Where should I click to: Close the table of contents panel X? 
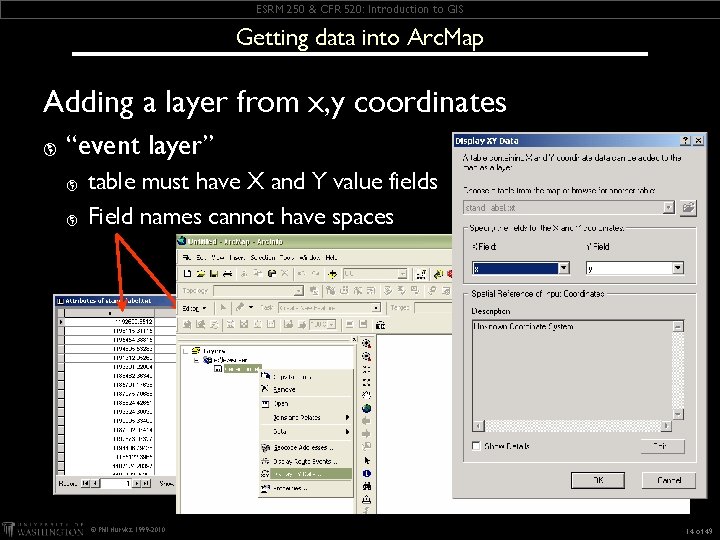pos(354,339)
